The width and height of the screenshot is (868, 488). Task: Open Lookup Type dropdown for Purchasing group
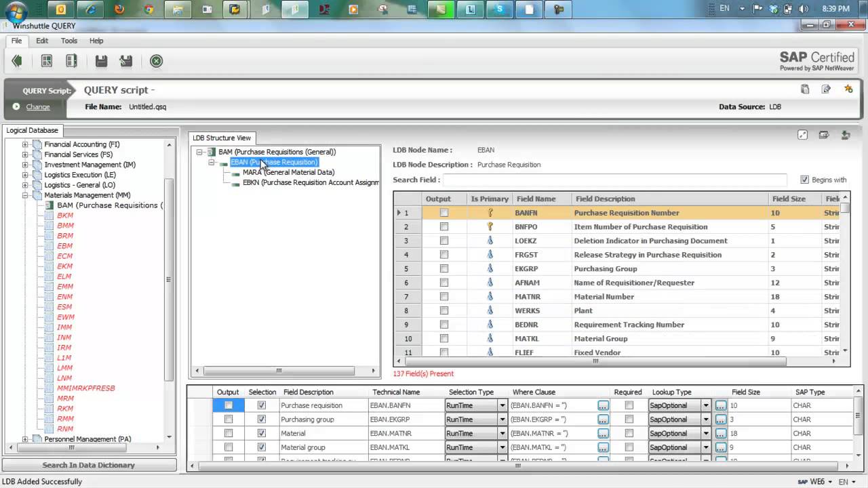pyautogui.click(x=706, y=420)
